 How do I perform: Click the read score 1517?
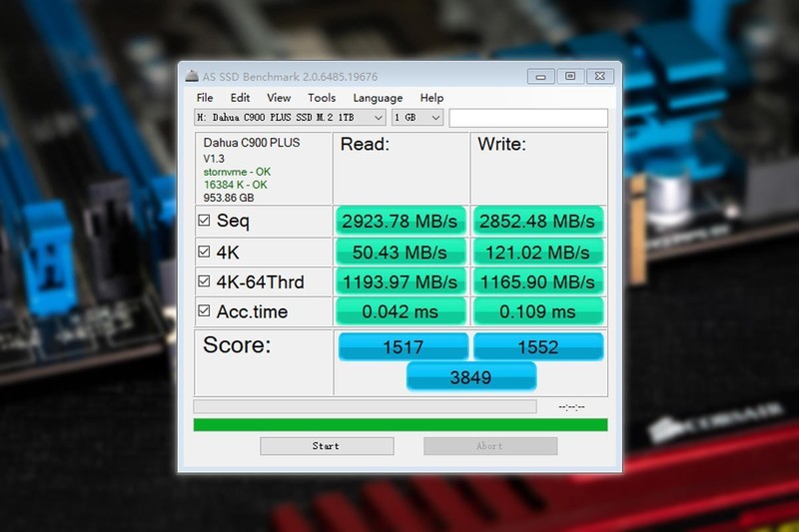pyautogui.click(x=403, y=346)
